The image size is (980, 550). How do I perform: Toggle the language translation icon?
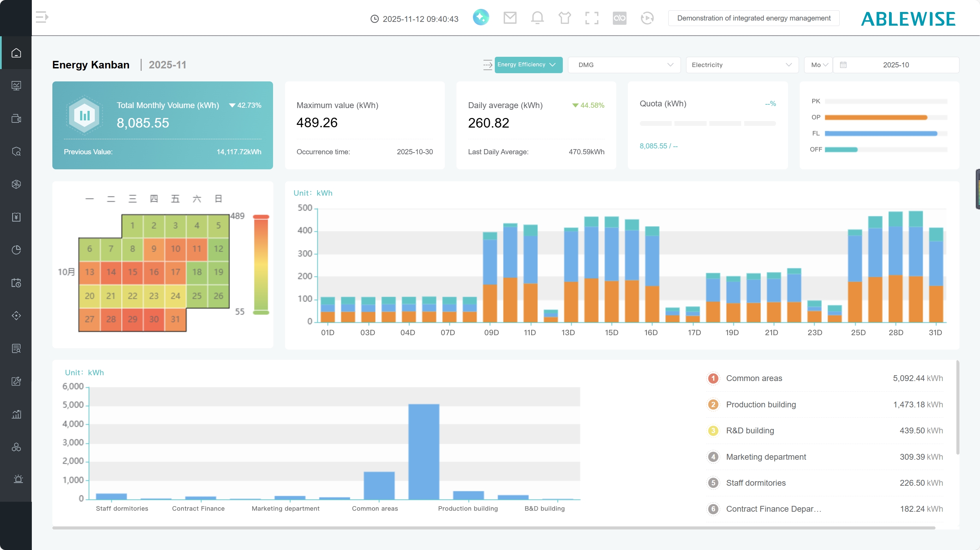(x=619, y=18)
